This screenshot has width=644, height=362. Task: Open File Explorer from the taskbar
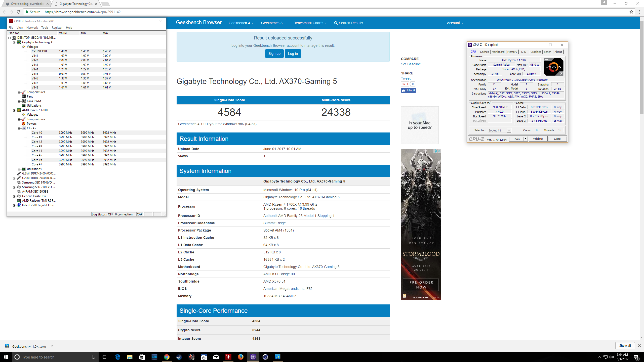[130, 357]
